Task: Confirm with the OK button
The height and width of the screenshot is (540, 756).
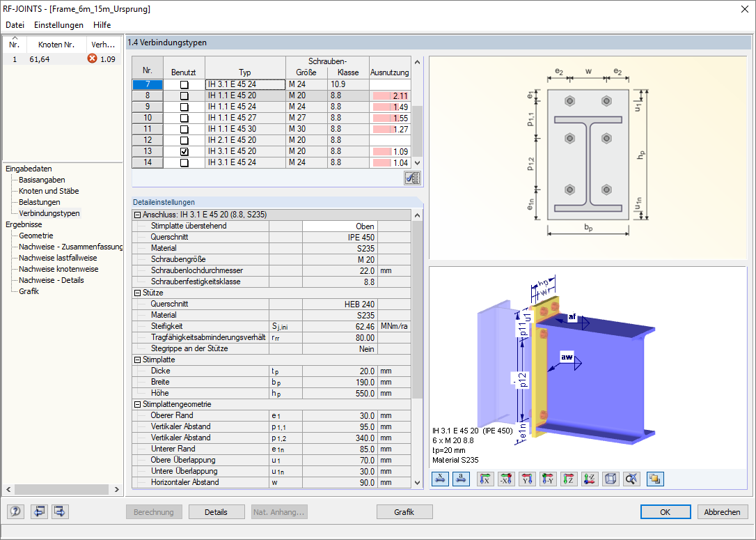Action: point(666,512)
